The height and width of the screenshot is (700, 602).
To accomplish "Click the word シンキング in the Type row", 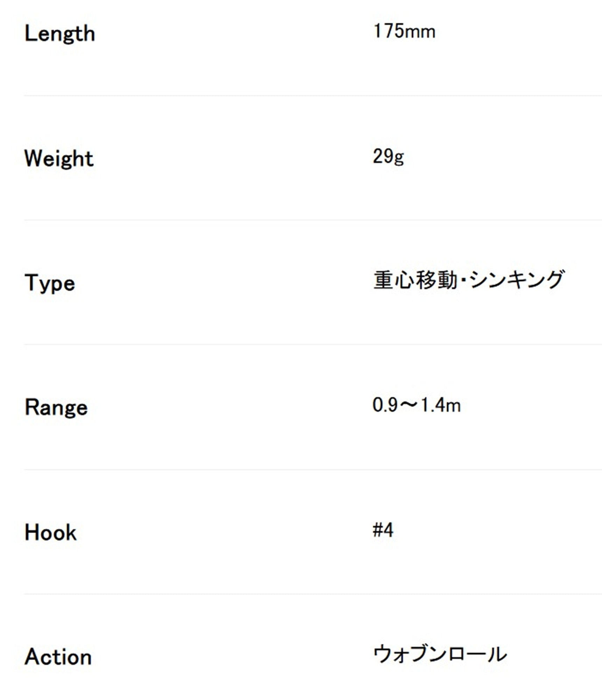I will [517, 280].
